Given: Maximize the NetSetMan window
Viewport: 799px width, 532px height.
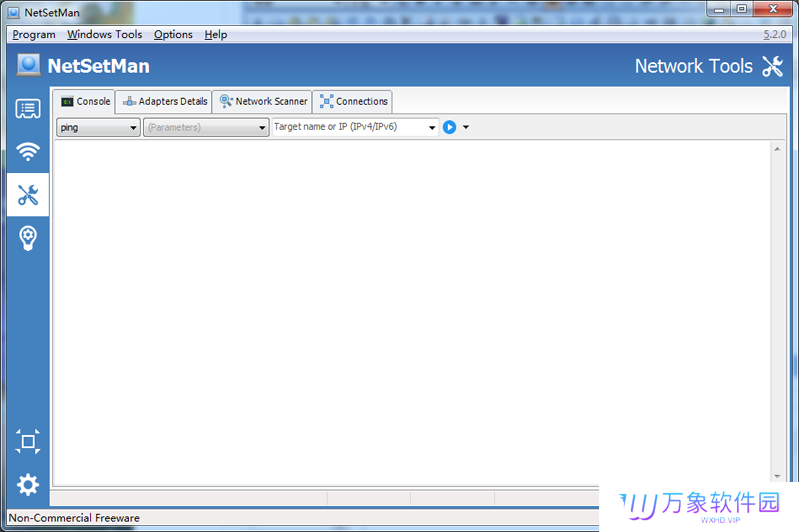Looking at the screenshot, I should [742, 9].
